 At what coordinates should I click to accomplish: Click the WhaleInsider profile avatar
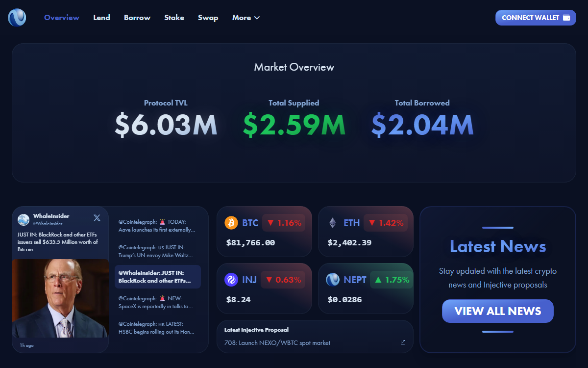pos(24,219)
